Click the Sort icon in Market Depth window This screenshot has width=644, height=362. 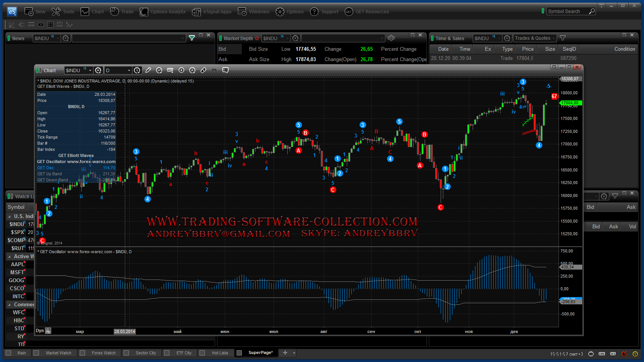coord(391,38)
